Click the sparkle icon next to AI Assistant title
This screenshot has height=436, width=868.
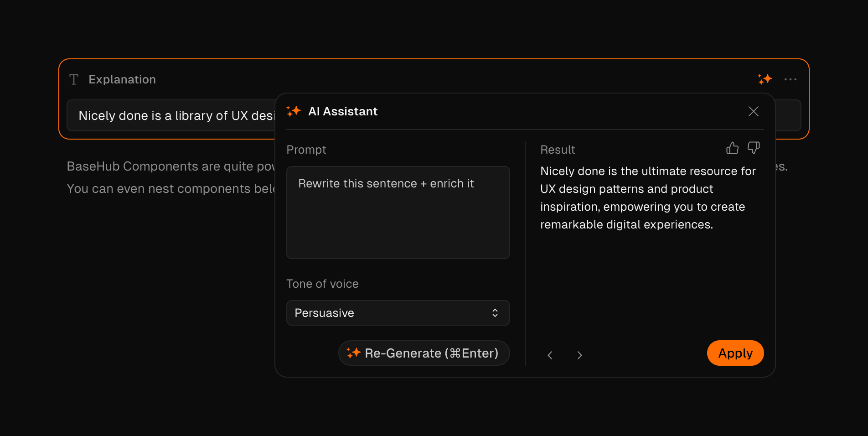click(x=294, y=111)
